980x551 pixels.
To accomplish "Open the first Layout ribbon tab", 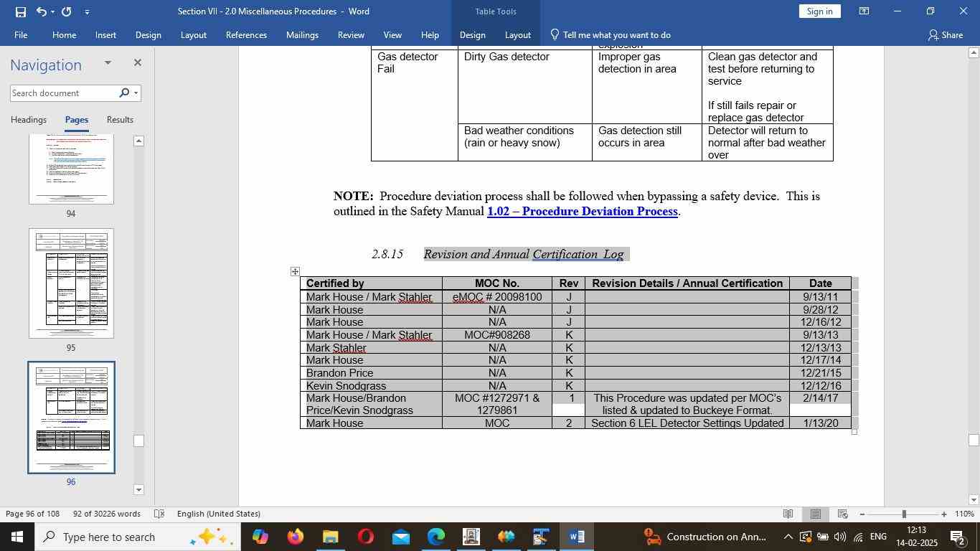I will click(193, 34).
